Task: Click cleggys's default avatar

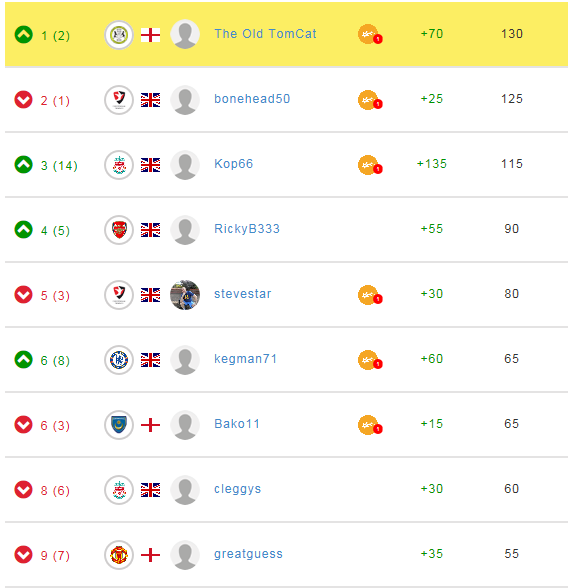Action: pyautogui.click(x=185, y=490)
